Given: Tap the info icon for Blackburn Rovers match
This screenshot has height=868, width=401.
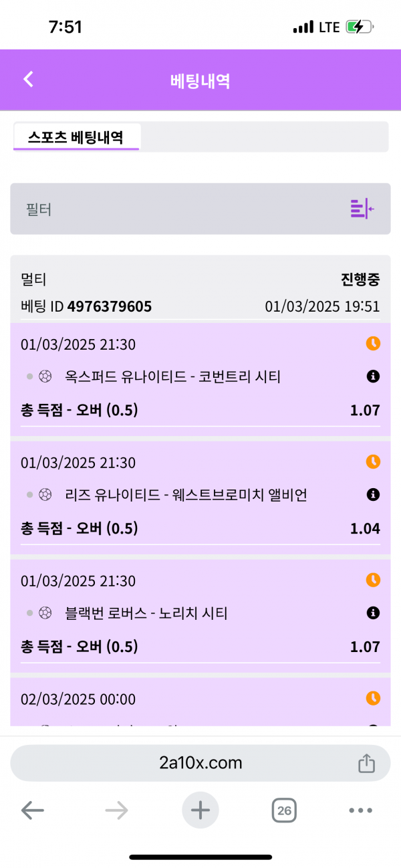Looking at the screenshot, I should click(374, 613).
